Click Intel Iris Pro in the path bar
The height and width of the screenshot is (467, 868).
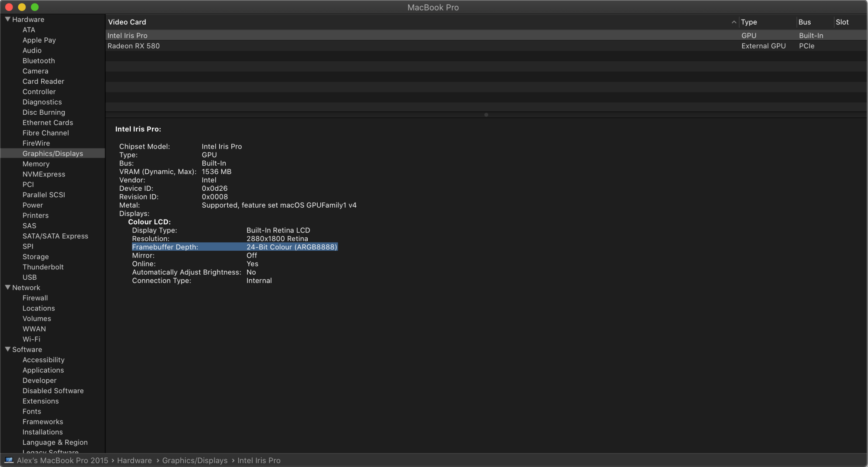click(259, 460)
